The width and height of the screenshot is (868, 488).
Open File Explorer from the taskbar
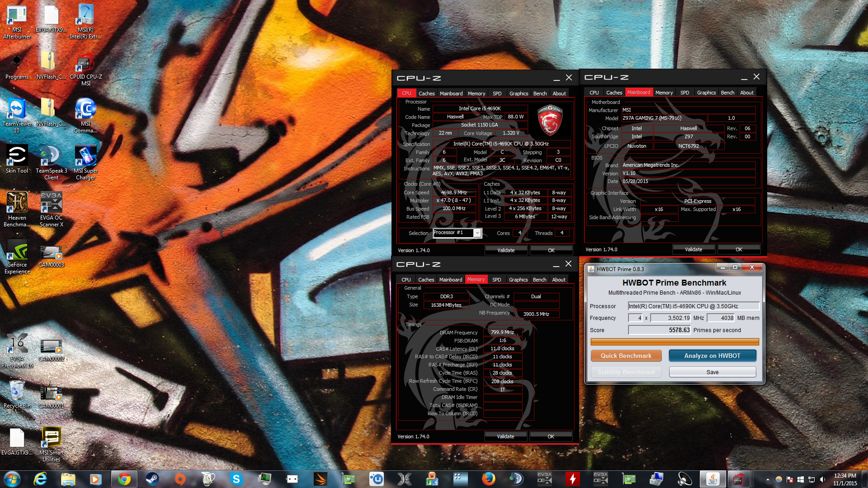(68, 479)
